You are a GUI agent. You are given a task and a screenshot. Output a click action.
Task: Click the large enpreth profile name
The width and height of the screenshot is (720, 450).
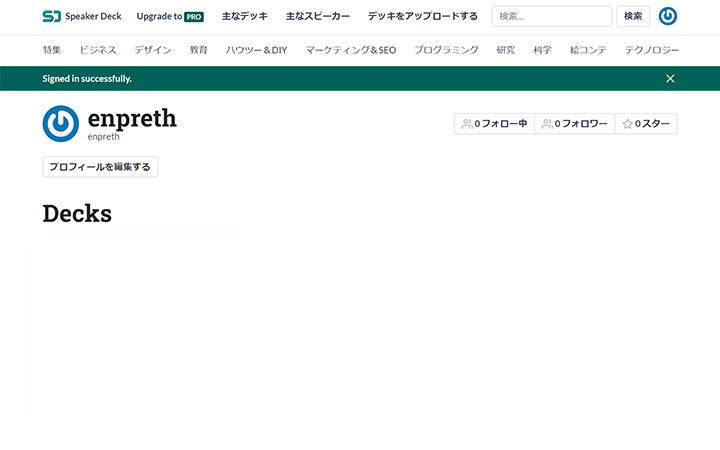coord(132,119)
